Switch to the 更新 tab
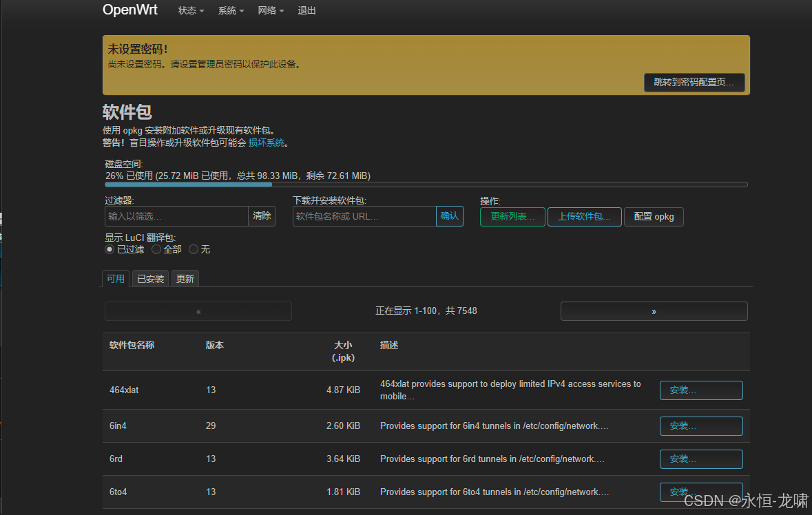Image resolution: width=812 pixels, height=515 pixels. [x=185, y=278]
